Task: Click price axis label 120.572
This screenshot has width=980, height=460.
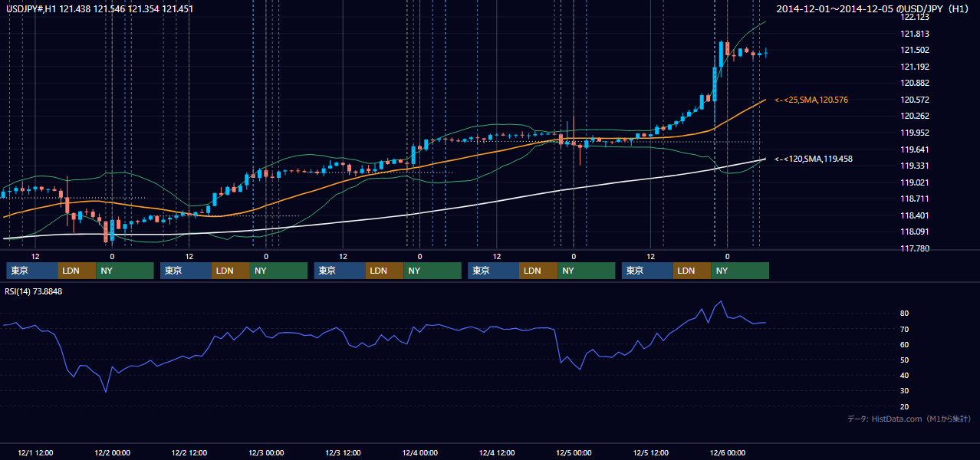Action: (915, 100)
